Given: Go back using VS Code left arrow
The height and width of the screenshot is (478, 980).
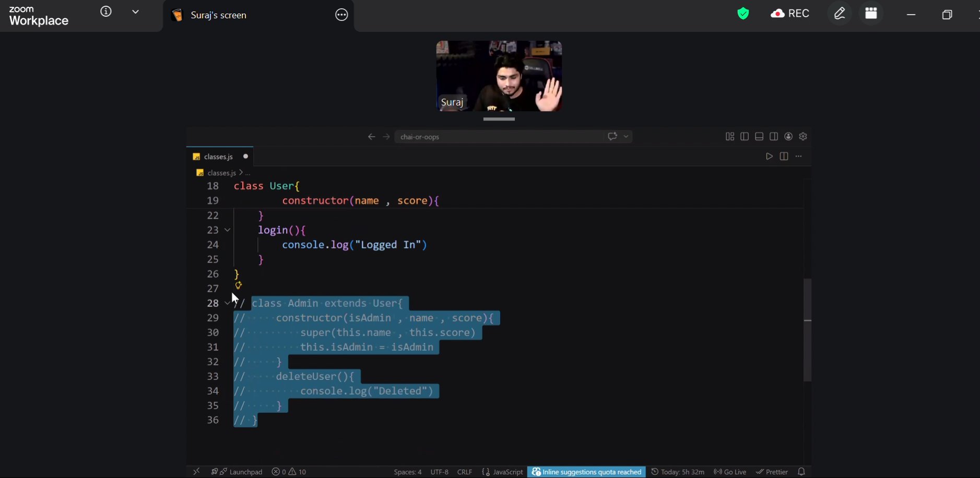Looking at the screenshot, I should pos(372,137).
